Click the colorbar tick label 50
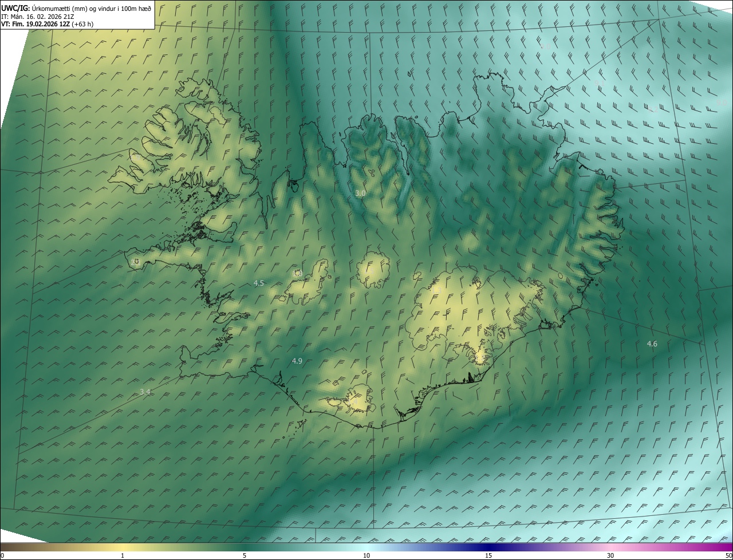Image resolution: width=733 pixels, height=560 pixels. coord(728,556)
